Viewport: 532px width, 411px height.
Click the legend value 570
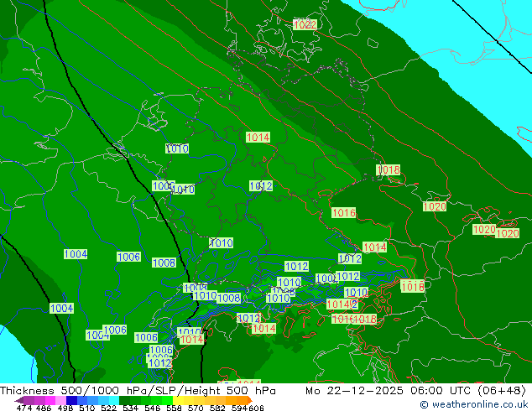pyautogui.click(x=196, y=408)
